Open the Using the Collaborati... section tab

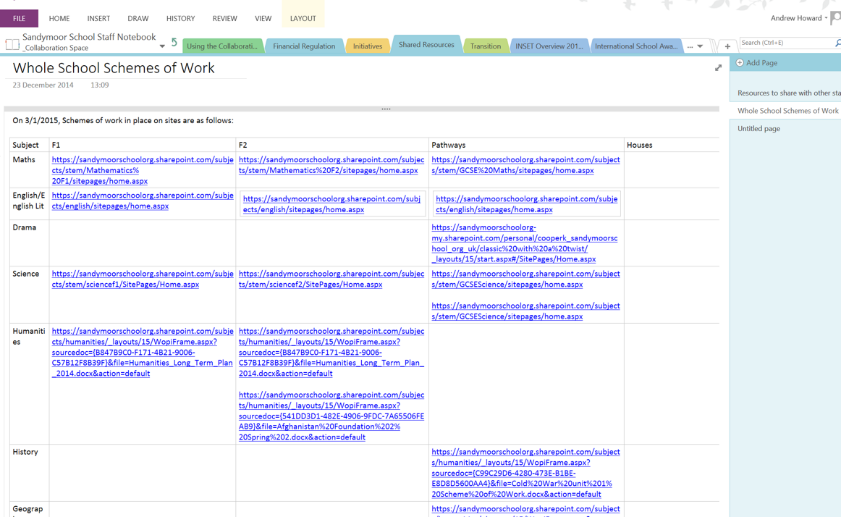click(222, 46)
